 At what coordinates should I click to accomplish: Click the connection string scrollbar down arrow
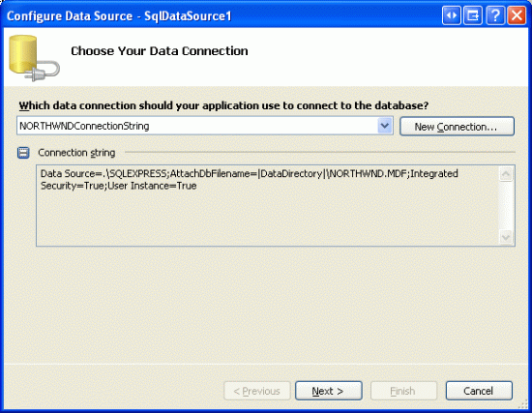pyautogui.click(x=506, y=237)
